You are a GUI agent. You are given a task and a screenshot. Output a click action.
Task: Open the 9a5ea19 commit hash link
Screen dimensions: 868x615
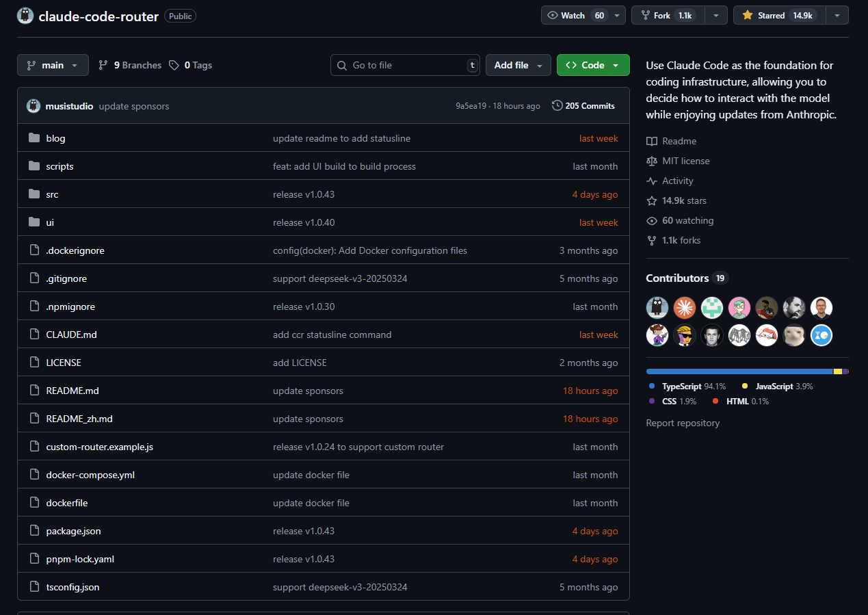(x=471, y=106)
